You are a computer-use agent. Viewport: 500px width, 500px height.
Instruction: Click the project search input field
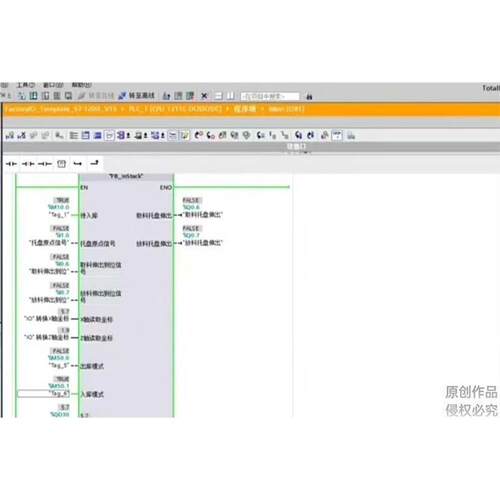point(270,96)
